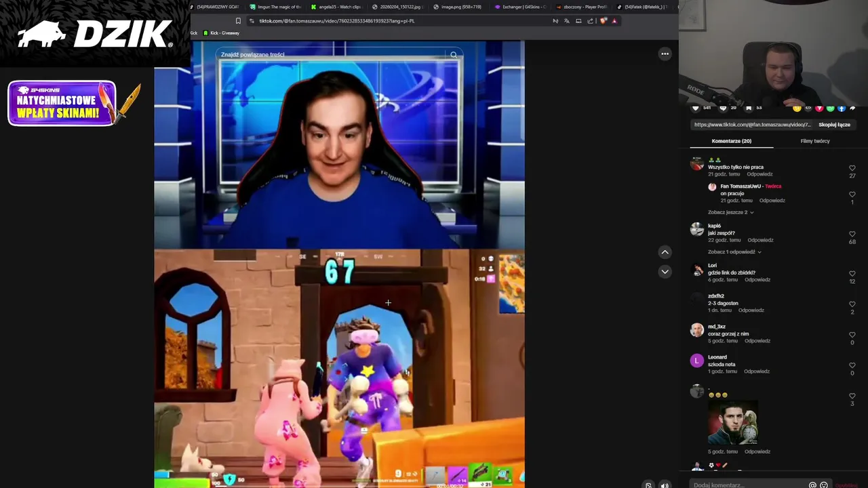Click the browser bookmark icon left of the URL
The image size is (868, 488).
pos(238,21)
